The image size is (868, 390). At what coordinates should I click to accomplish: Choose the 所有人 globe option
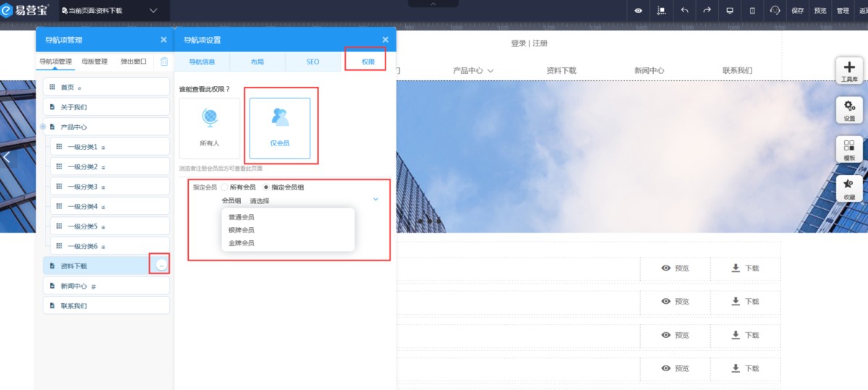pyautogui.click(x=210, y=128)
